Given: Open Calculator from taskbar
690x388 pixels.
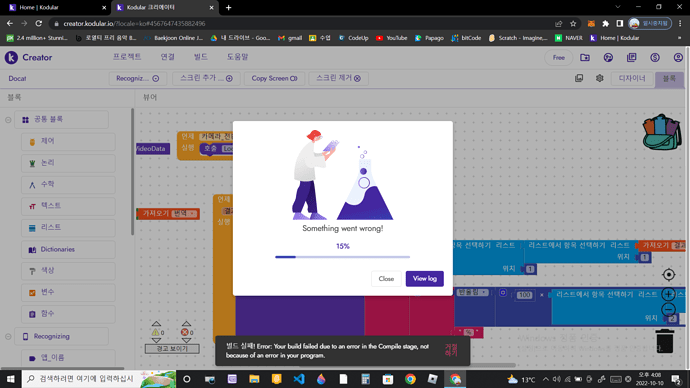Looking at the screenshot, I should click(365, 379).
